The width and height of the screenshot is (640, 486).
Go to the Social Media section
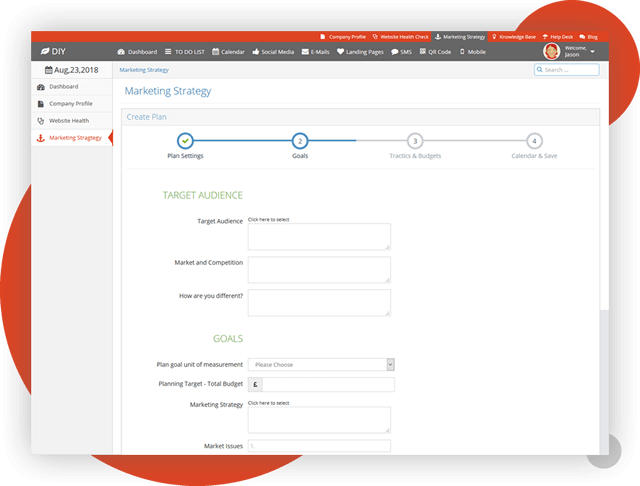(x=271, y=51)
